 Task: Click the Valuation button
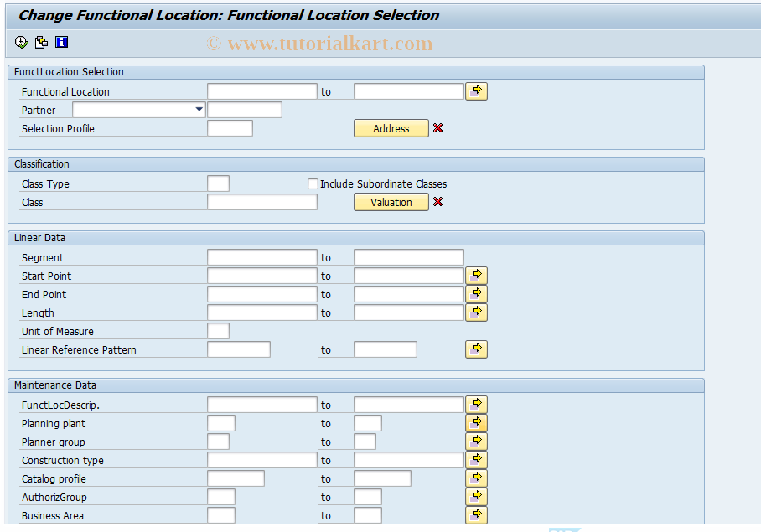(x=391, y=201)
